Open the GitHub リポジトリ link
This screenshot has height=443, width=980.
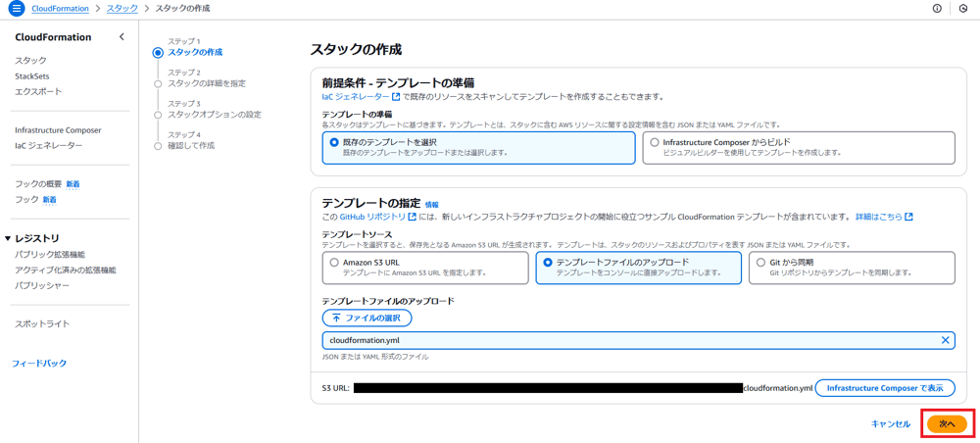click(378, 217)
